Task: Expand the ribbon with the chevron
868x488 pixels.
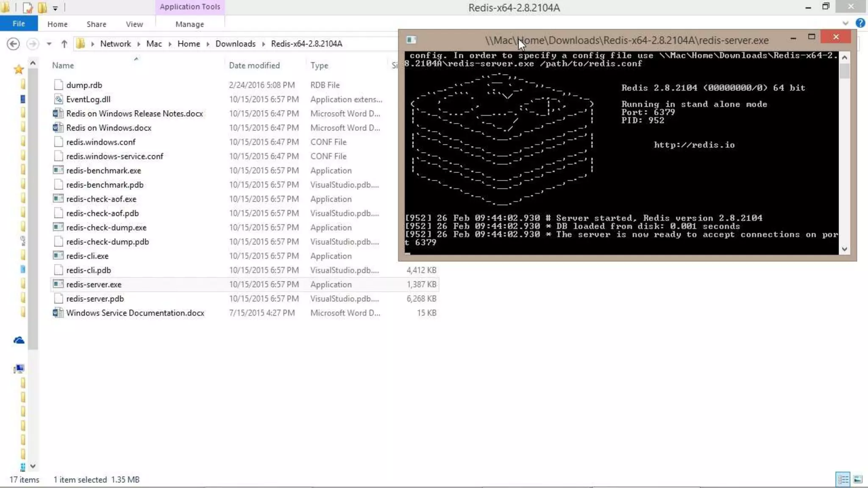Action: click(846, 23)
